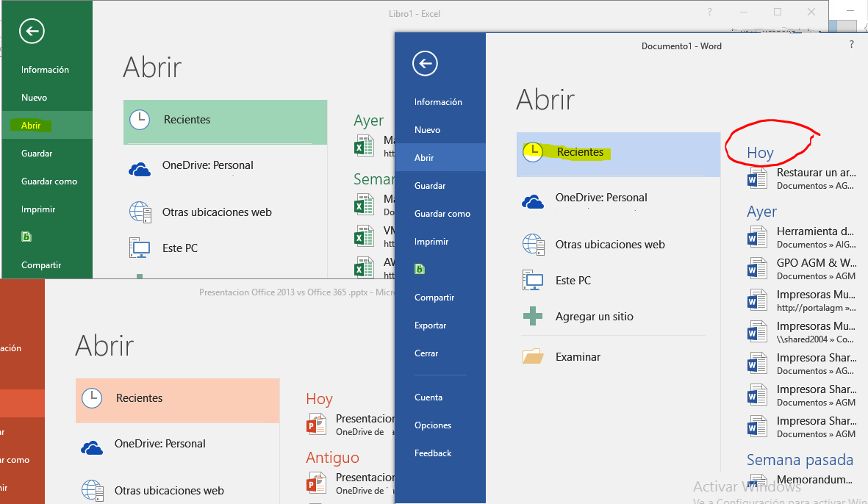Screen dimensions: 868x504
Task: Open the Examinar folder icon in Word
Action: tap(533, 356)
